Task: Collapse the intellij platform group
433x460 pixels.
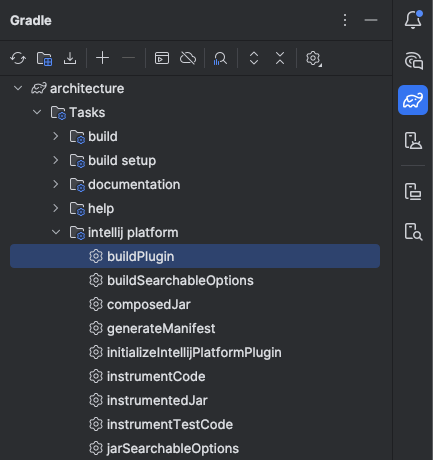Action: [x=56, y=232]
